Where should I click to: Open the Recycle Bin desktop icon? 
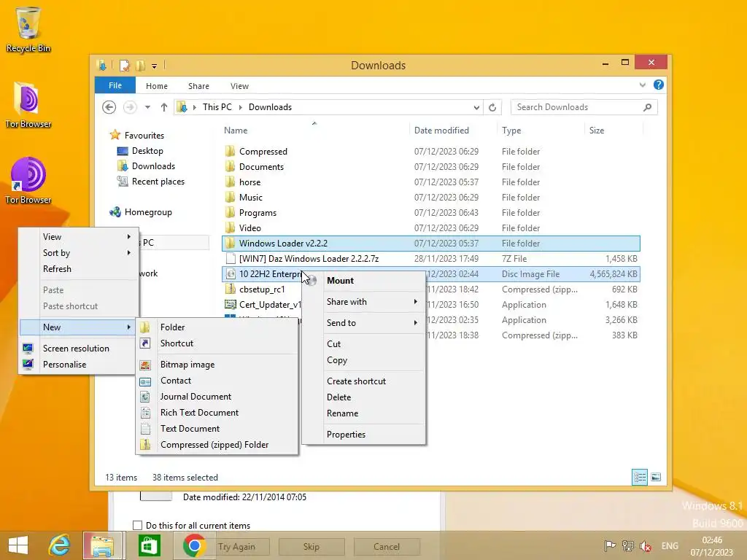[x=28, y=29]
